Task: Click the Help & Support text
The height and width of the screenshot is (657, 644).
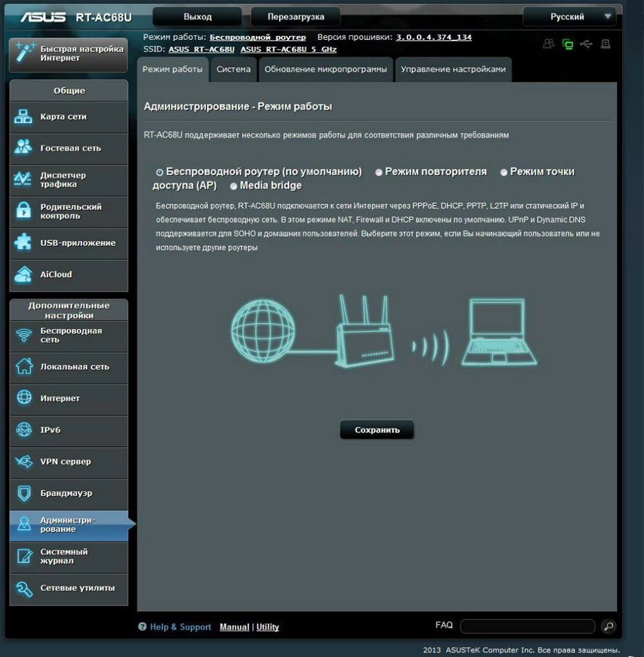Action: (180, 627)
